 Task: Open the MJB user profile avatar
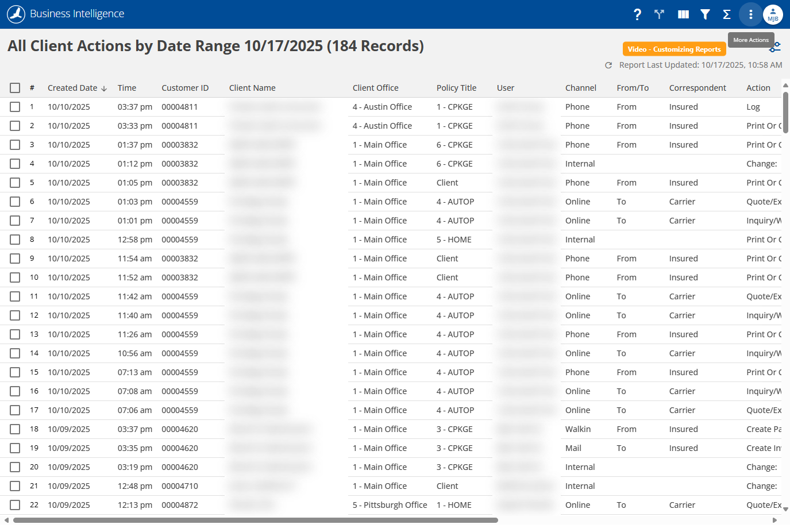coord(773,14)
